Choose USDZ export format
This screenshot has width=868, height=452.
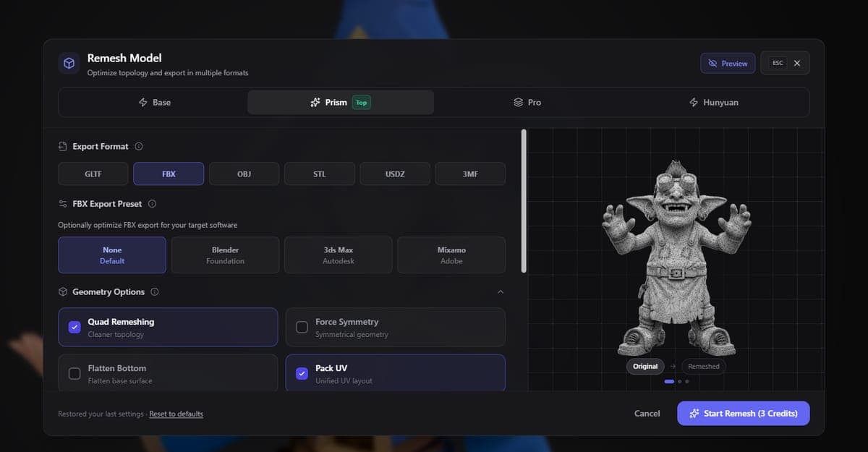click(x=395, y=174)
